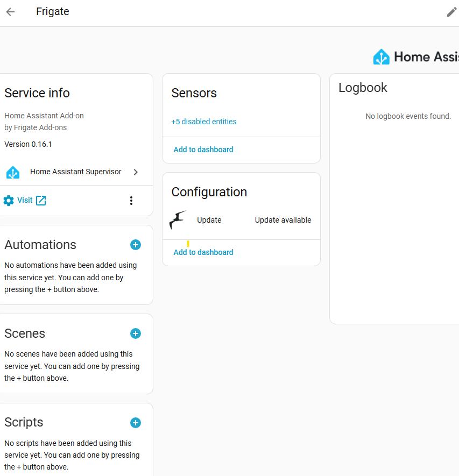Add a new automation with plus button

pos(136,245)
